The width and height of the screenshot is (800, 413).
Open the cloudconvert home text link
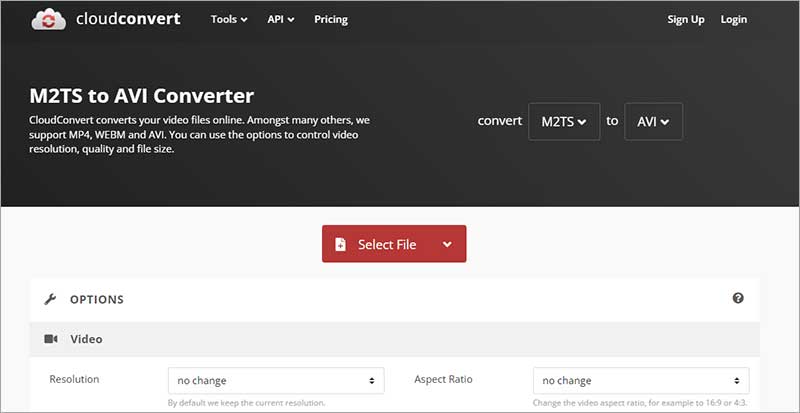tap(128, 19)
